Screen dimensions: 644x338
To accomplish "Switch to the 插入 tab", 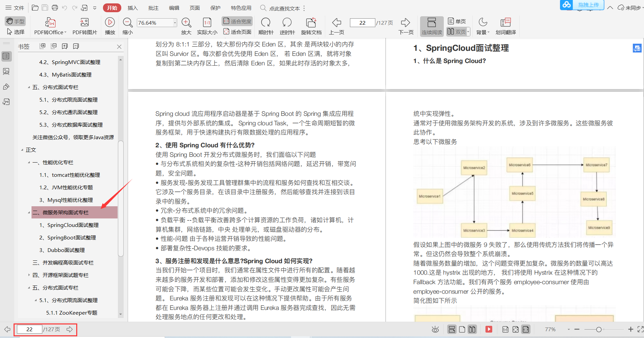I will [x=132, y=8].
